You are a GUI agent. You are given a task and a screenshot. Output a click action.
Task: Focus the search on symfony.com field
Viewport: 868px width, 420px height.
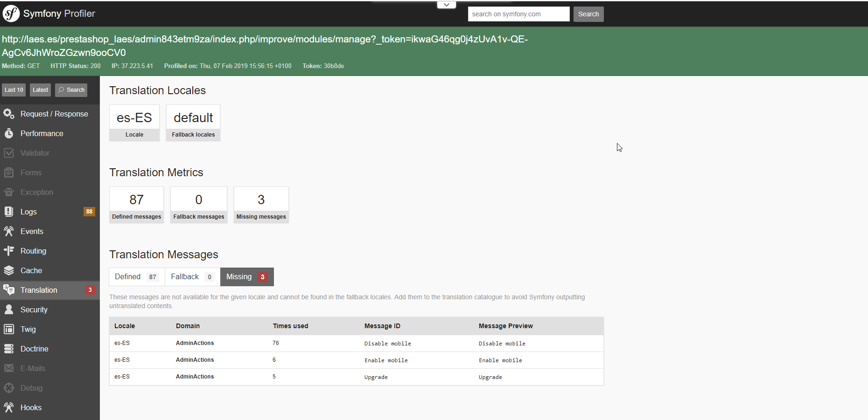[x=518, y=14]
